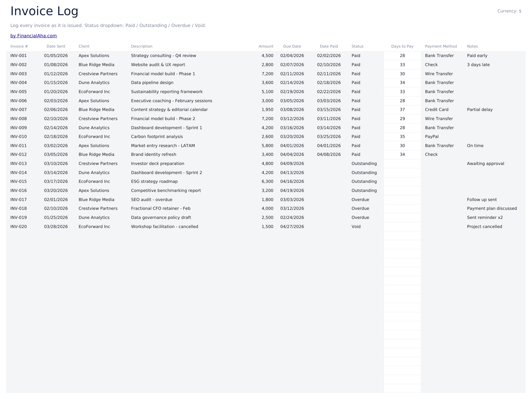This screenshot has height=399, width=532.
Task: Select Credit Card payment method cell
Action: 437,110
